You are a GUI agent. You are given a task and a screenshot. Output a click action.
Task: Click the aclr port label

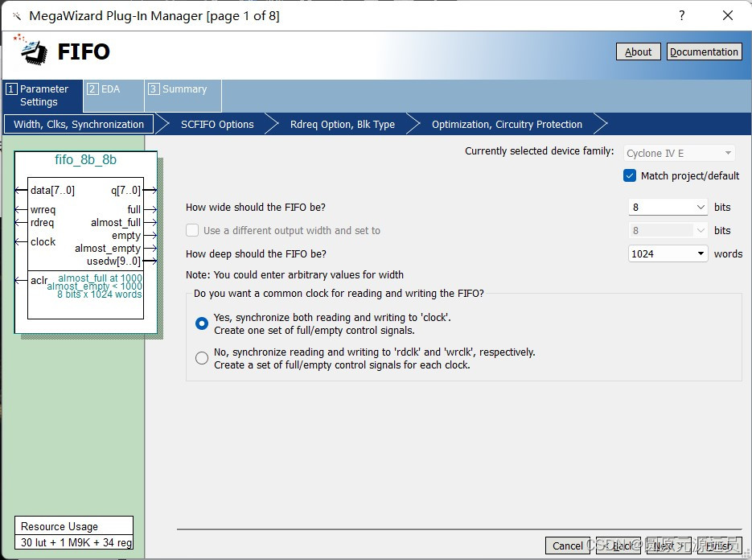click(39, 280)
